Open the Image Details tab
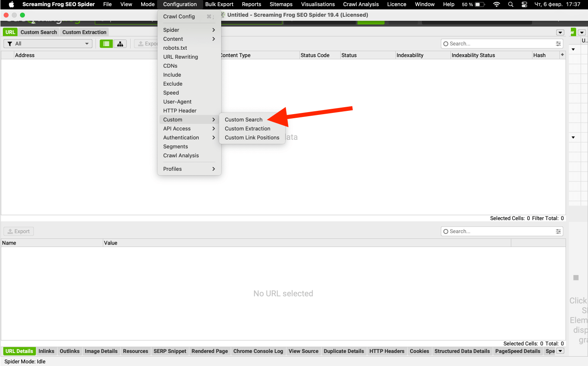 [x=101, y=351]
